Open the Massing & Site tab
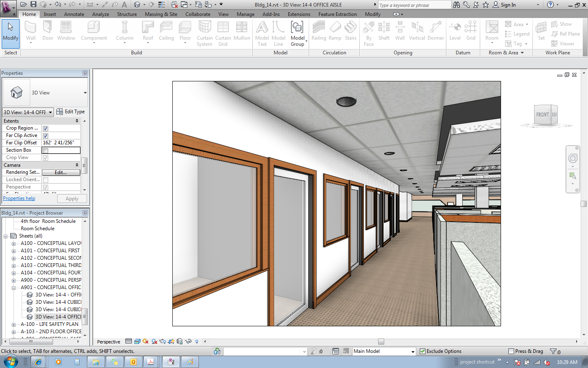 [161, 14]
